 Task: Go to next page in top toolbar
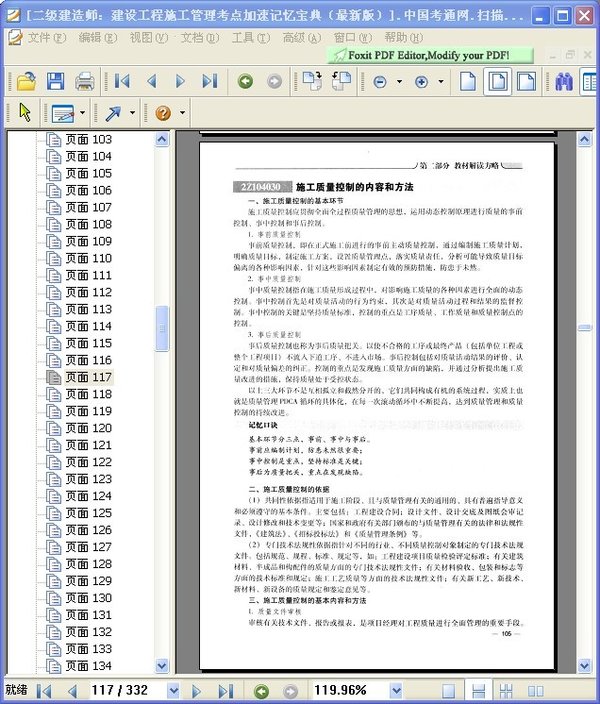pos(180,81)
